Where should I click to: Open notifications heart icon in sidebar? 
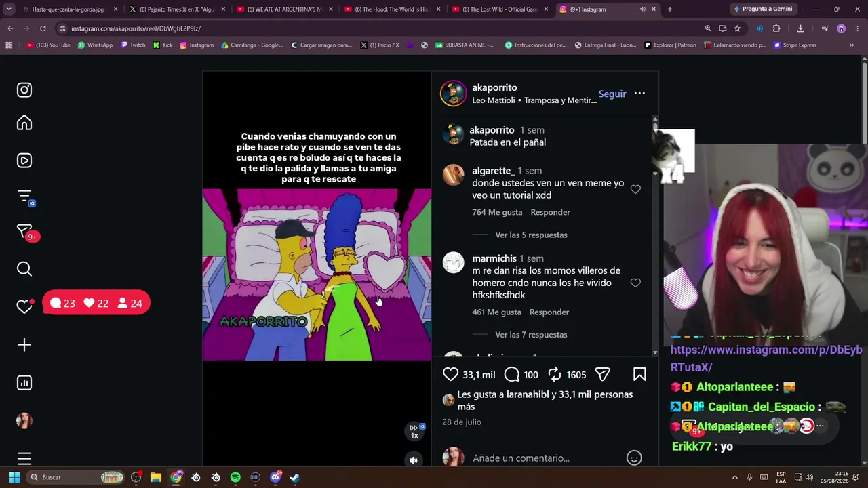click(x=24, y=306)
